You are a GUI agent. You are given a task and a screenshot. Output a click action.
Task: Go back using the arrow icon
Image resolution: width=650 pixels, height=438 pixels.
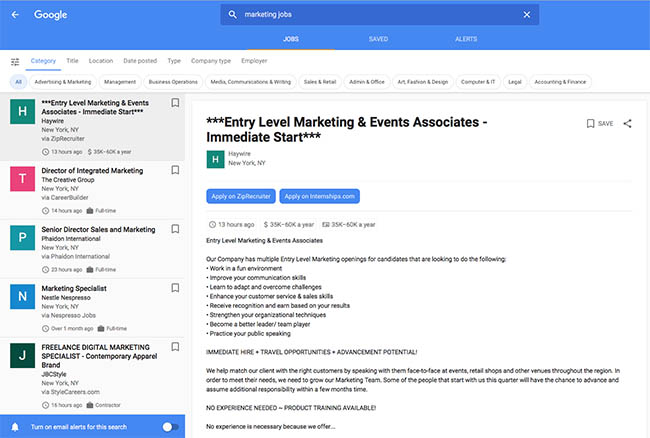15,15
